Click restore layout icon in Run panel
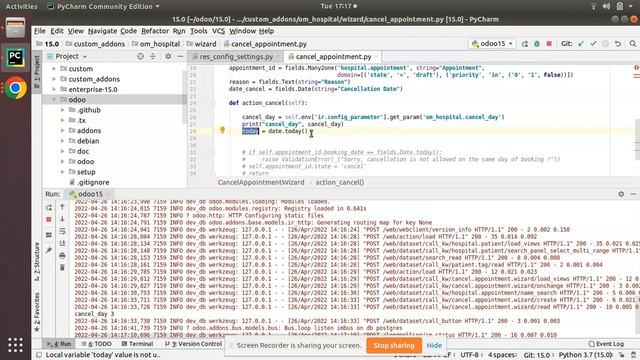This screenshot has height=360, width=640. click(49, 235)
